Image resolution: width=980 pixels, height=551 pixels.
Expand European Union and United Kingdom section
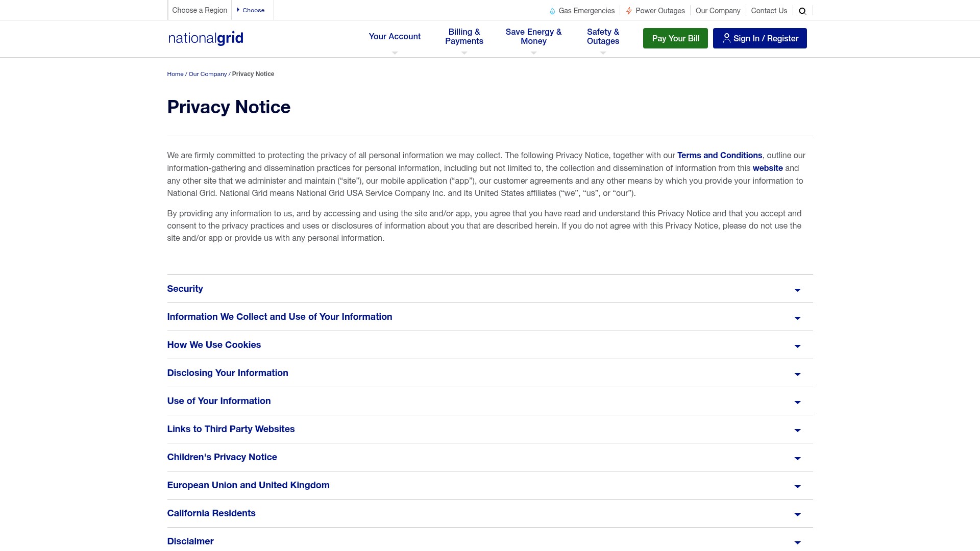(490, 485)
